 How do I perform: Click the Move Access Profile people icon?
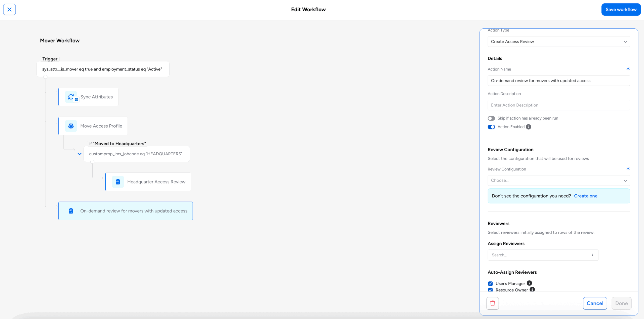click(71, 126)
